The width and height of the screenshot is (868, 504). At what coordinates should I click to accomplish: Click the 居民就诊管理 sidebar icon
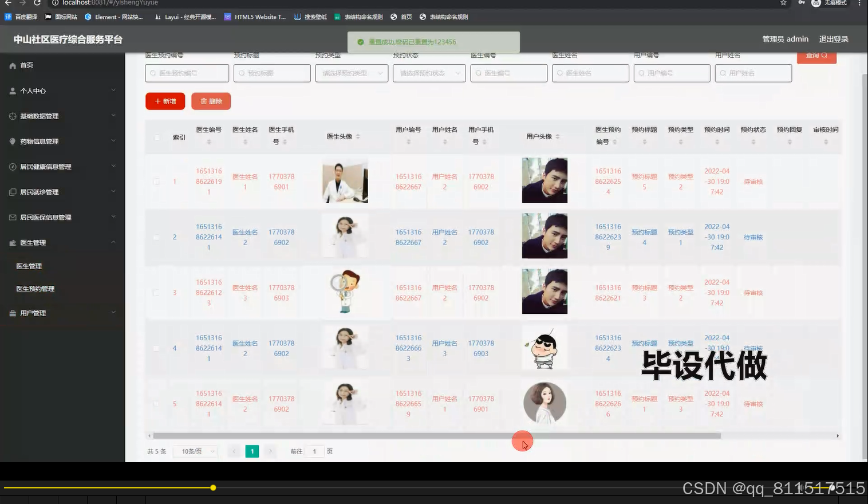click(13, 192)
